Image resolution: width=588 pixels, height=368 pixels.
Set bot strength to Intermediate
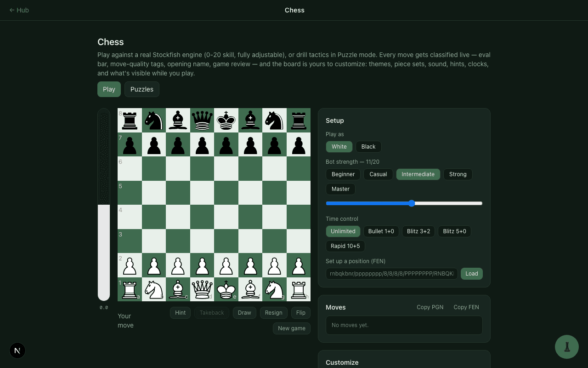tap(418, 174)
